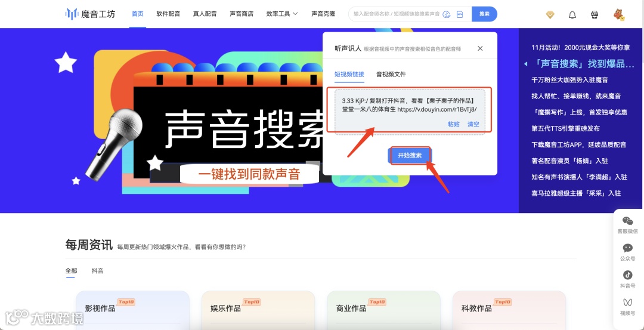Select the 全部 tab under 每周资讯
644x330 pixels.
pos(70,271)
